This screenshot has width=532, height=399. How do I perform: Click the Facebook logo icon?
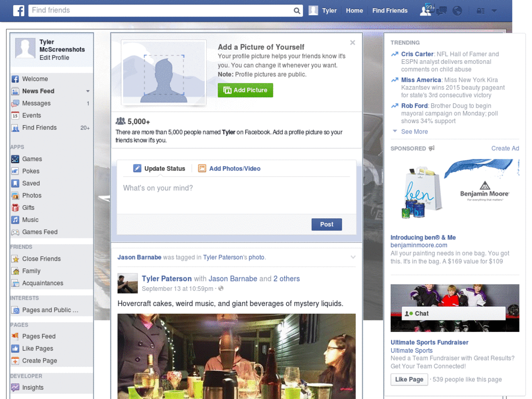click(19, 10)
